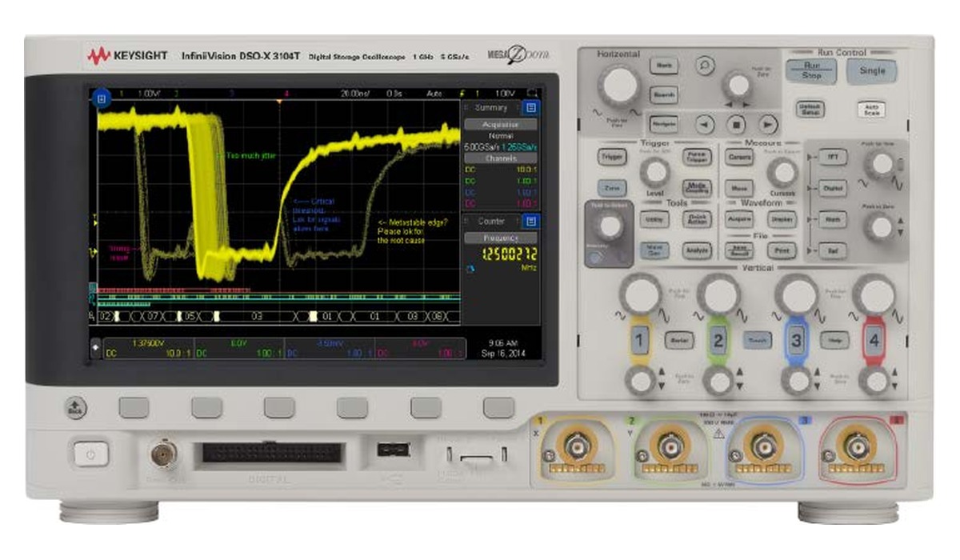The width and height of the screenshot is (960, 560).
Task: Click the channel 4 BNC input connector
Action: [858, 447]
